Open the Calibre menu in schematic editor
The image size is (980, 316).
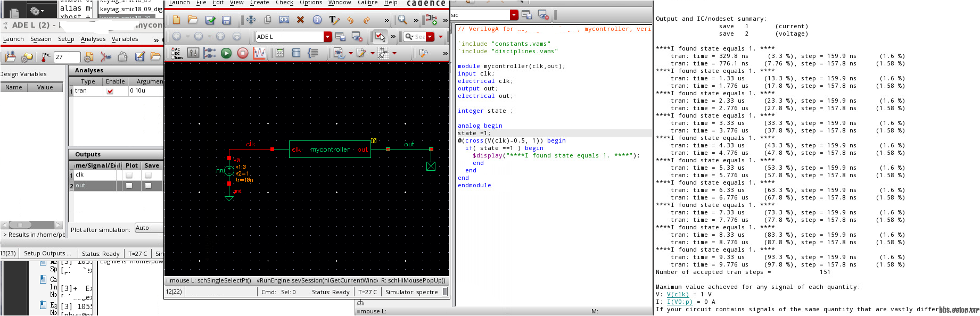coord(367,3)
